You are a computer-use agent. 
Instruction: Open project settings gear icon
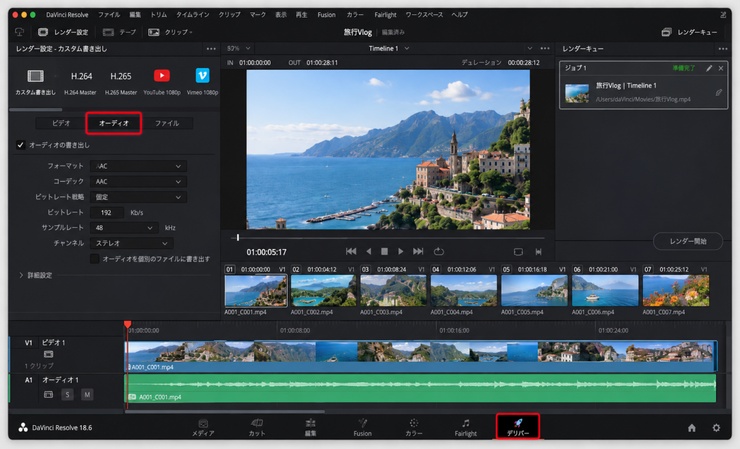(x=716, y=428)
